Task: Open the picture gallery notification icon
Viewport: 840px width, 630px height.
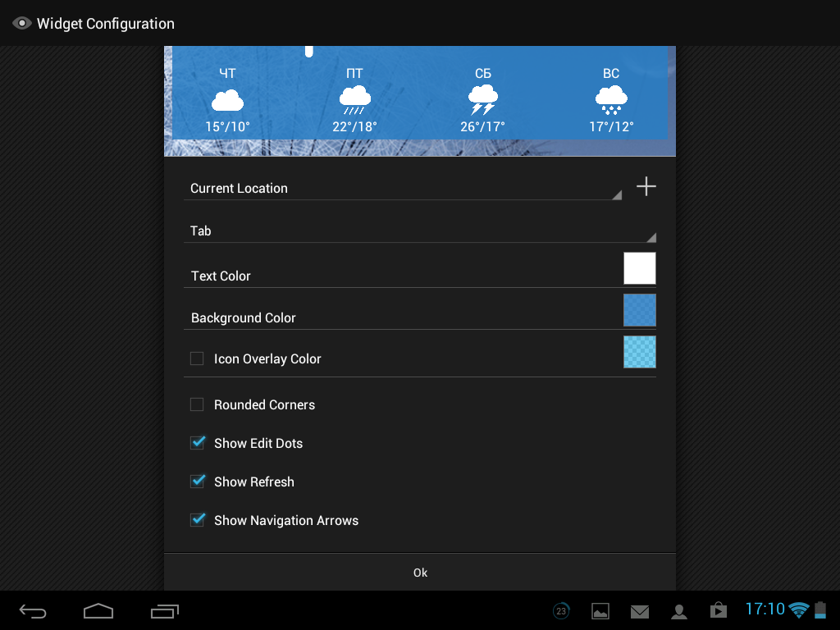Action: tap(600, 610)
